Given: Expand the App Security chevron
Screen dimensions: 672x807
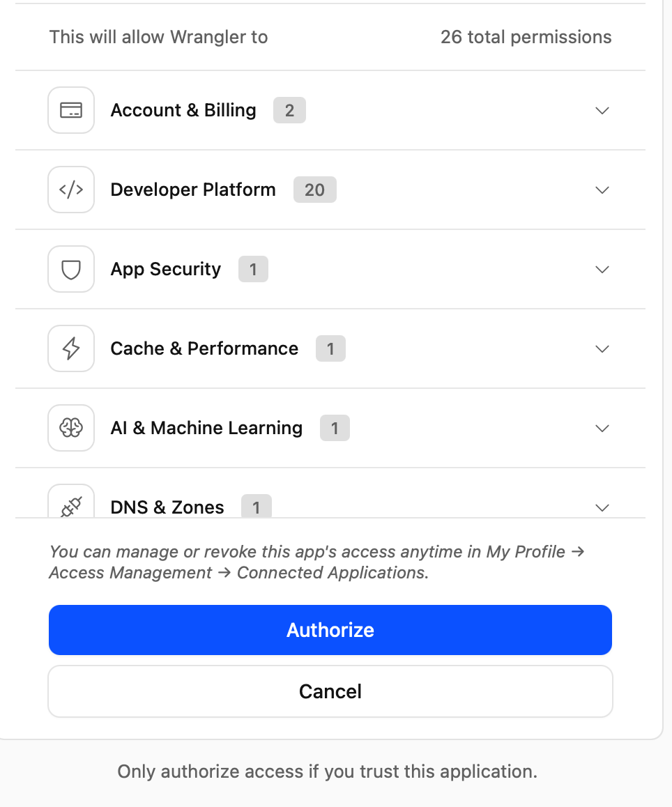Looking at the screenshot, I should (602, 270).
